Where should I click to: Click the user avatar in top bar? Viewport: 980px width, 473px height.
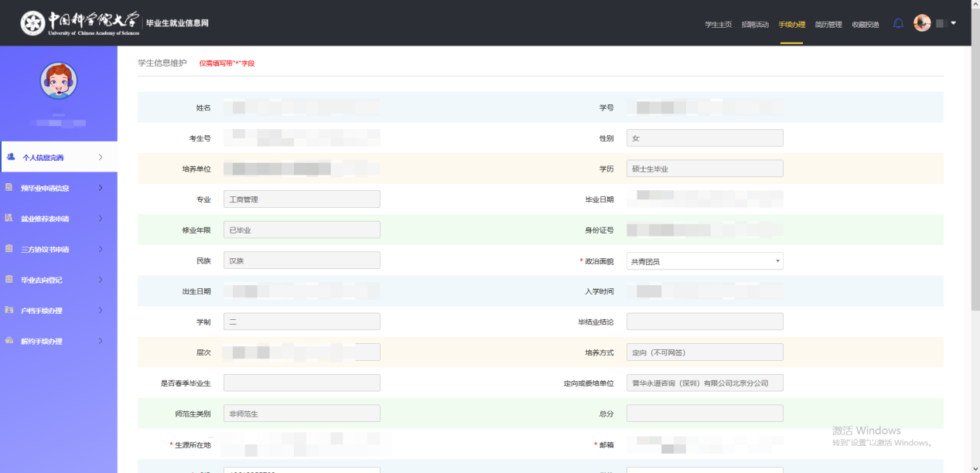tap(922, 23)
